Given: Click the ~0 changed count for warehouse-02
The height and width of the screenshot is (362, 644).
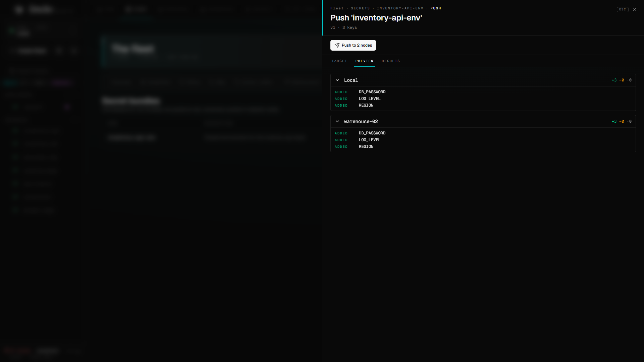Looking at the screenshot, I should (x=622, y=121).
